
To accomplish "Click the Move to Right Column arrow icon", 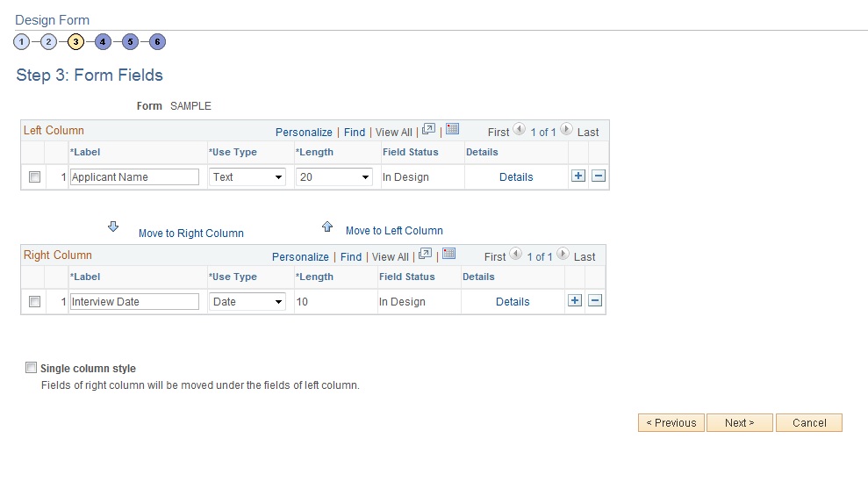I will [113, 227].
